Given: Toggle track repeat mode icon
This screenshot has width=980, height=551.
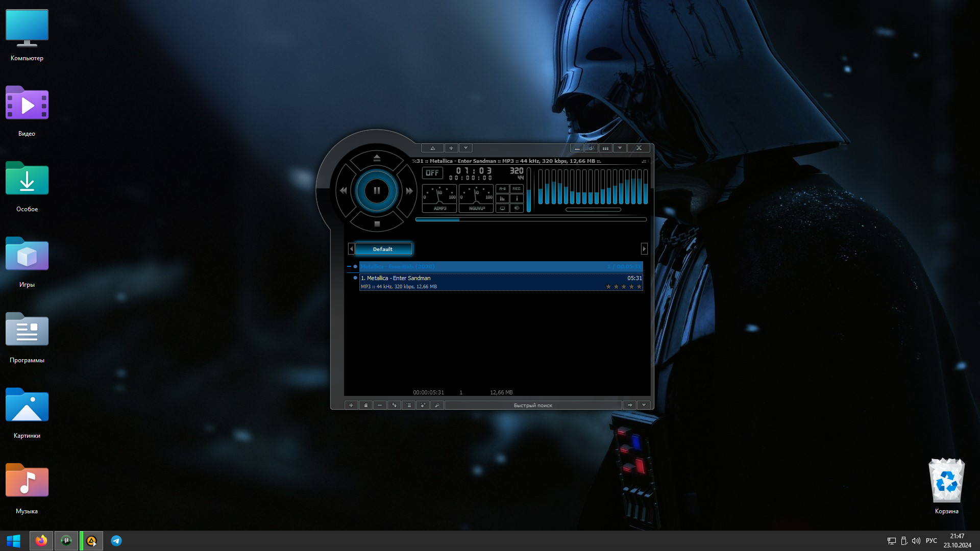Looking at the screenshot, I should 502,208.
